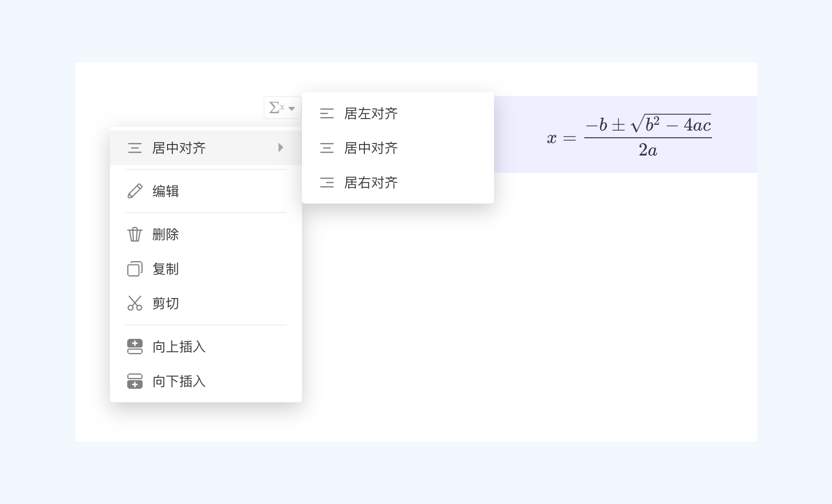The image size is (832, 504).
Task: Click the left-align icon in the submenu
Action: pyautogui.click(x=327, y=113)
